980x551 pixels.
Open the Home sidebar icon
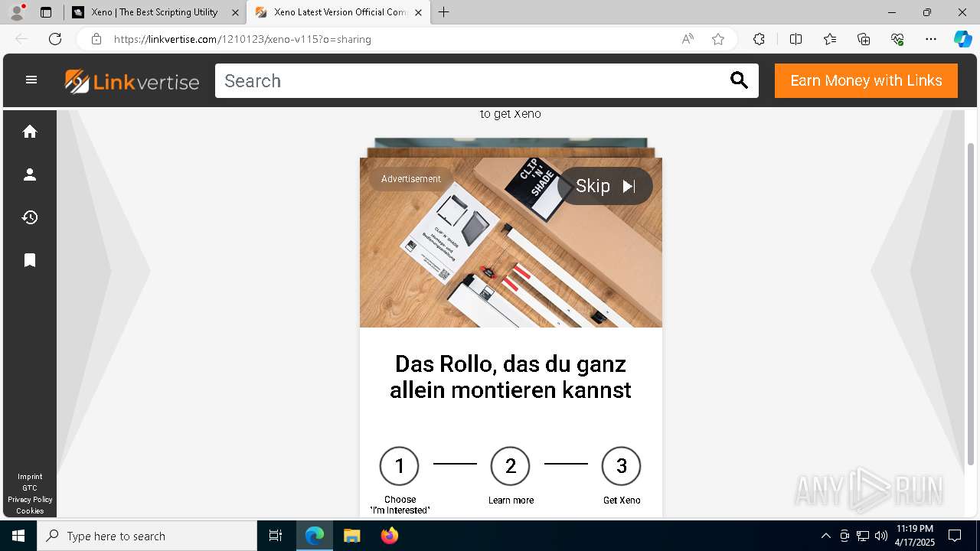point(30,132)
